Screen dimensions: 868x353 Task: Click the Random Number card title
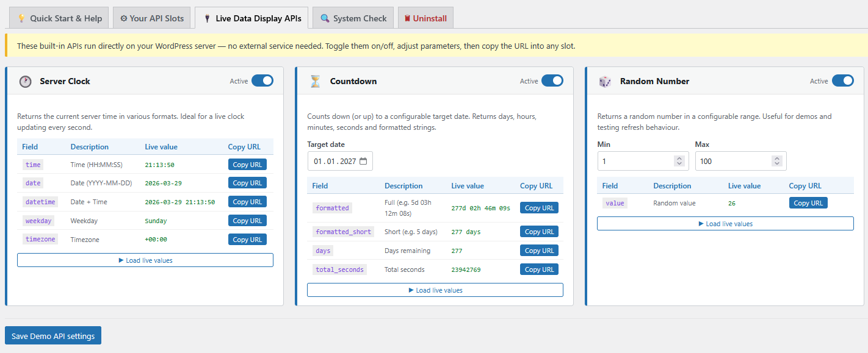pos(654,81)
